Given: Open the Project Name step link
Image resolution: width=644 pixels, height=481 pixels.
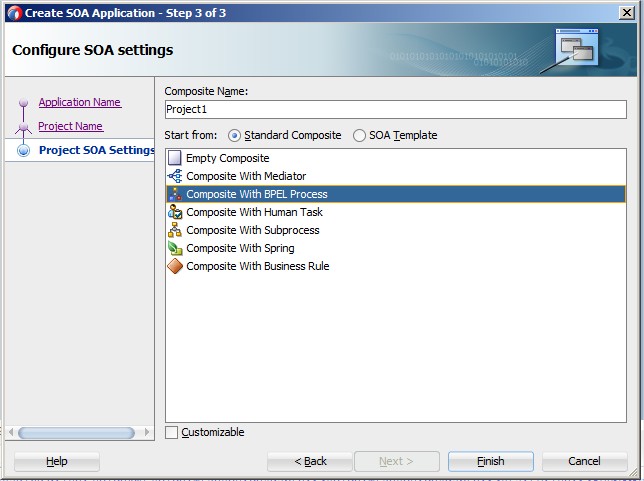Looking at the screenshot, I should pos(70,126).
